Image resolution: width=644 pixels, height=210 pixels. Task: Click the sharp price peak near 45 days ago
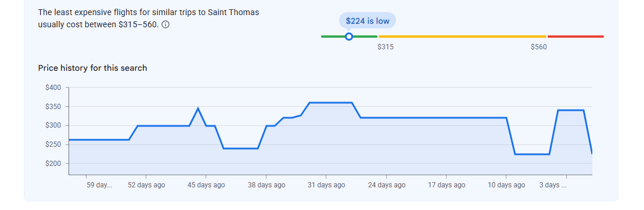tap(198, 108)
